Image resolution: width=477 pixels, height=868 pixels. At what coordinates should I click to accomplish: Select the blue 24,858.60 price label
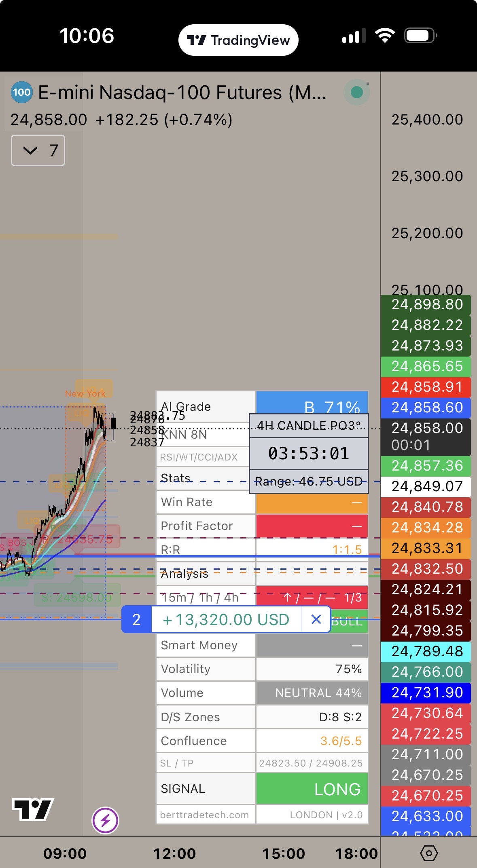tap(426, 408)
